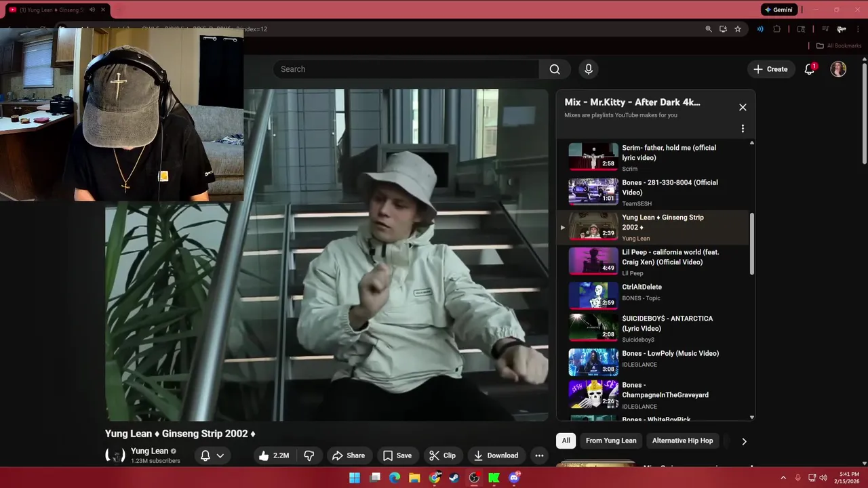Select the Alternative Hip Hop chip
Screen dimensions: 868x488
(x=682, y=441)
